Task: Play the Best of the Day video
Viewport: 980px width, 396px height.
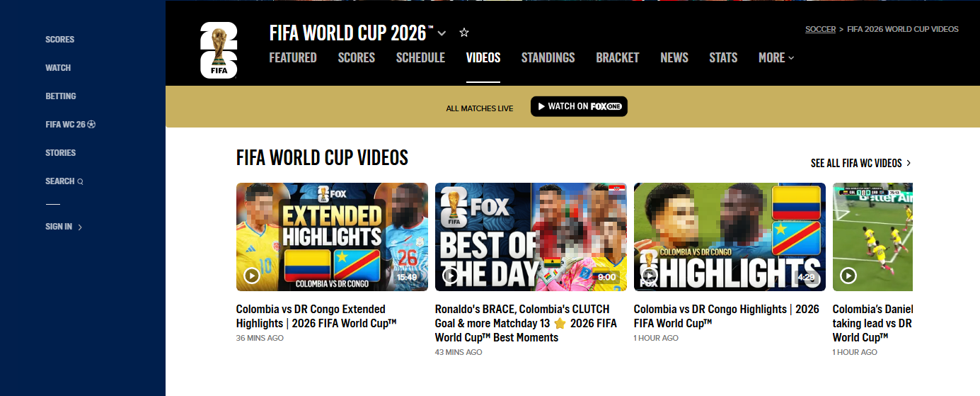Action: point(451,276)
